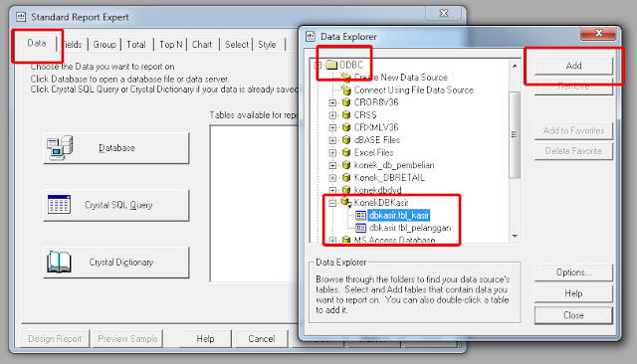Click the dbkasir.tbl_kasir table icon
The width and height of the screenshot is (637, 364).
click(x=360, y=216)
